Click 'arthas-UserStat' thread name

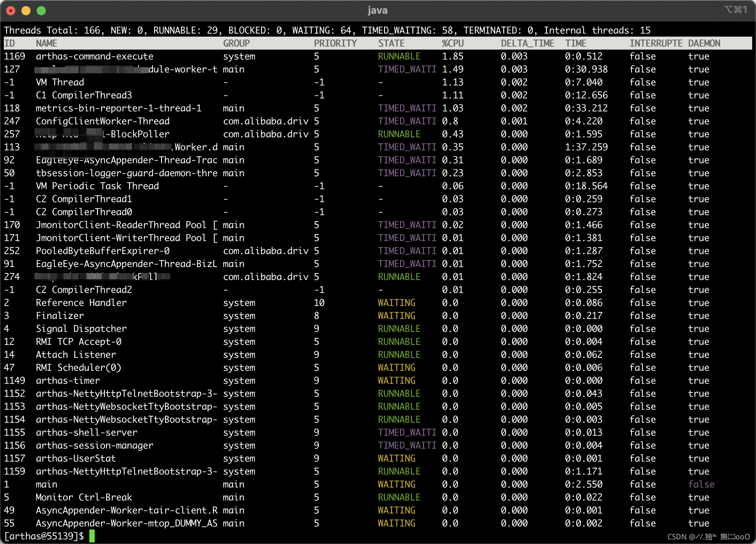(x=76, y=459)
